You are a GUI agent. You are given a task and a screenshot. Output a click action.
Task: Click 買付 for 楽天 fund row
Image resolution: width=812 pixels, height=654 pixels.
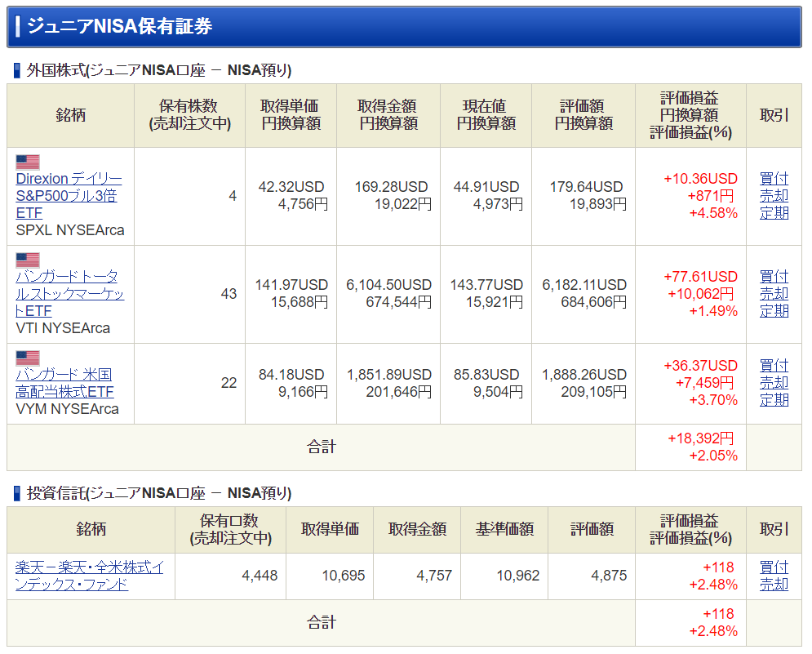[x=774, y=567]
